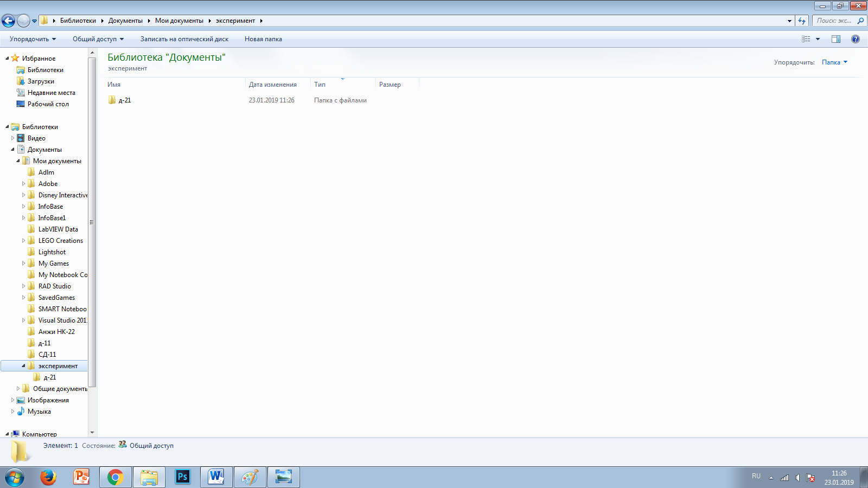The height and width of the screenshot is (488, 868).
Task: Open the view options dropdown arrow
Action: tap(818, 39)
